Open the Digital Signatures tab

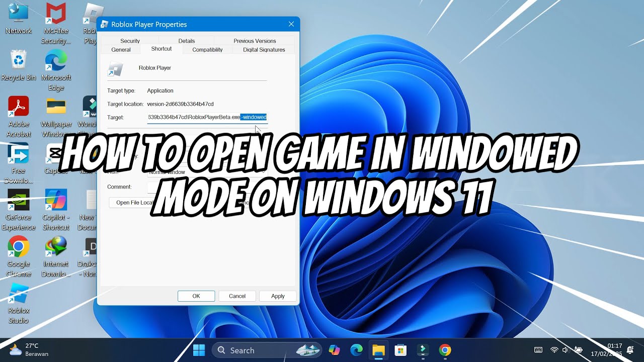tap(264, 50)
